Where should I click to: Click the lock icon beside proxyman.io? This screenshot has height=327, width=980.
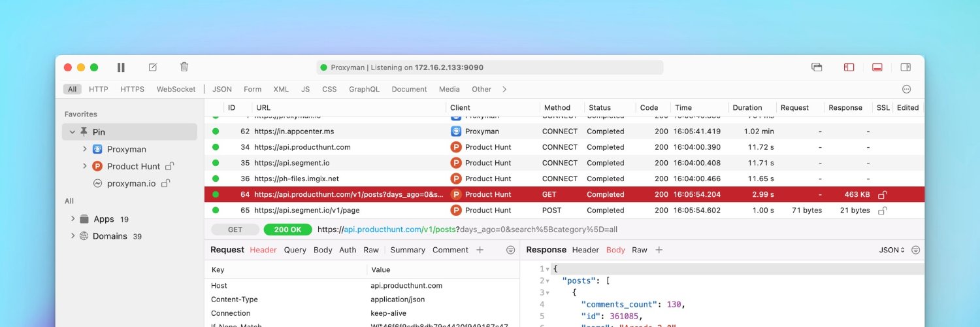pyautogui.click(x=165, y=183)
